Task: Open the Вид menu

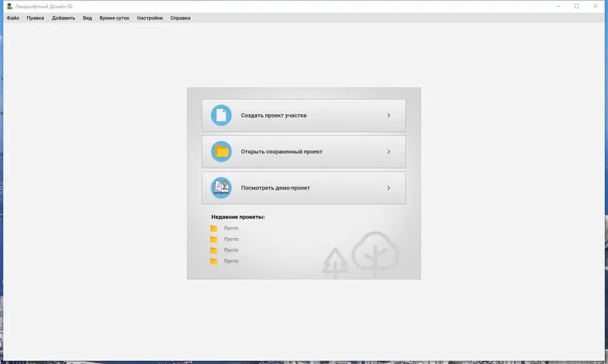Action: coord(87,18)
